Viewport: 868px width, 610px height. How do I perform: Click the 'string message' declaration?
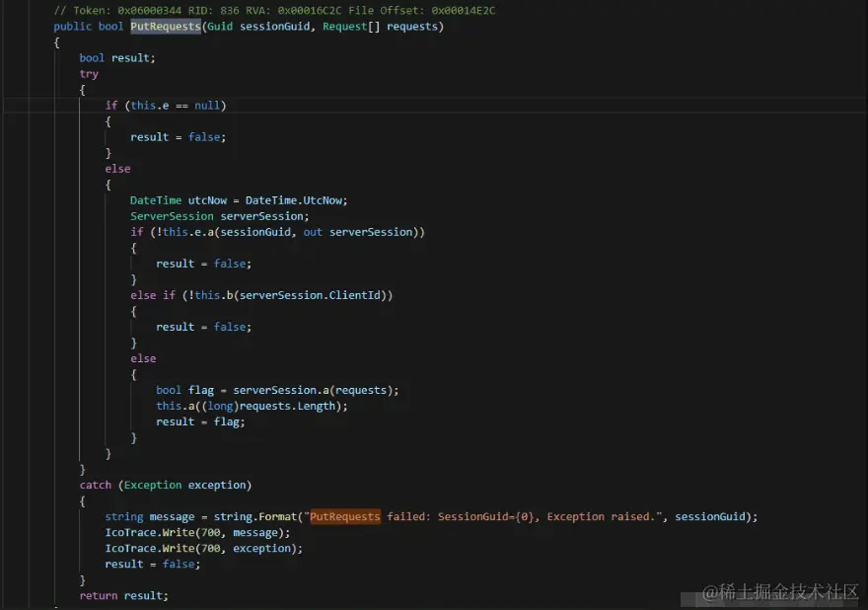[x=150, y=517]
